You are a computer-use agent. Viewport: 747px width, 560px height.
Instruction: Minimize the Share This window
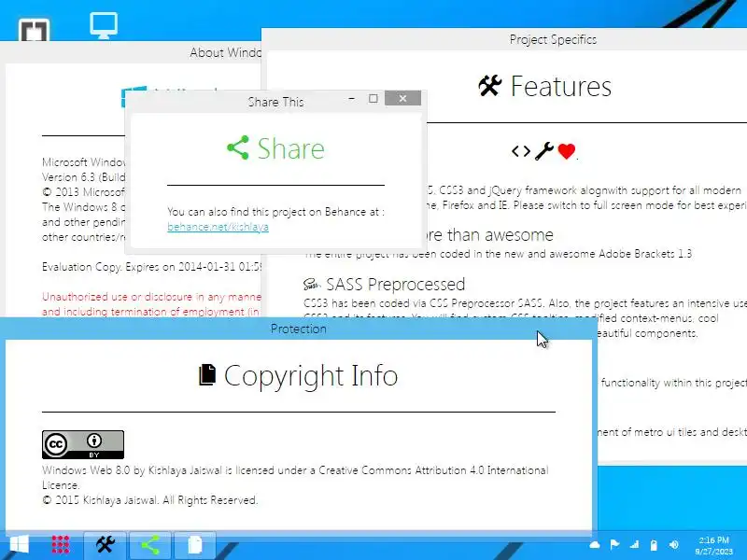pyautogui.click(x=352, y=99)
